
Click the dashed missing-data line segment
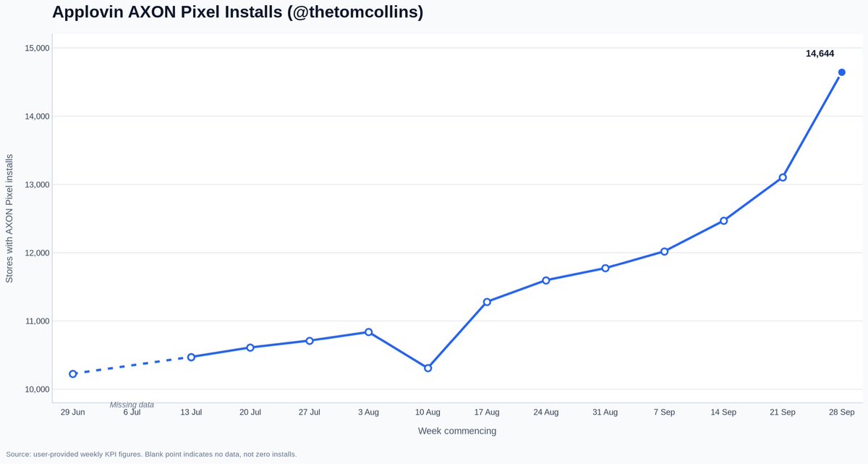click(132, 366)
